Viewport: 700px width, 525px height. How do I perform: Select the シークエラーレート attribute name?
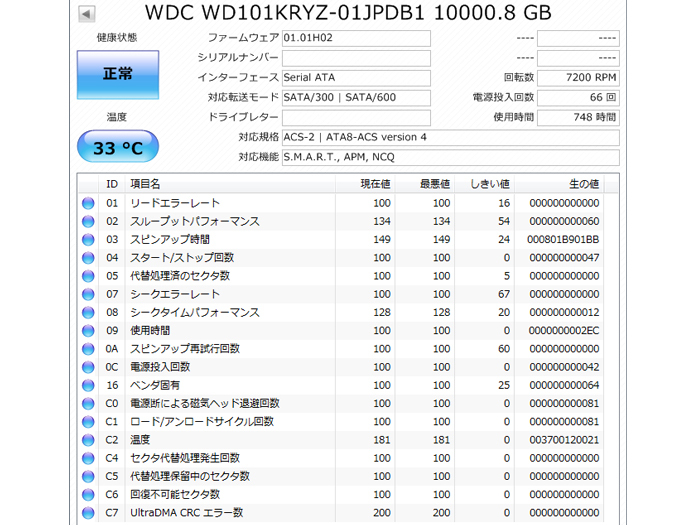coord(175,294)
